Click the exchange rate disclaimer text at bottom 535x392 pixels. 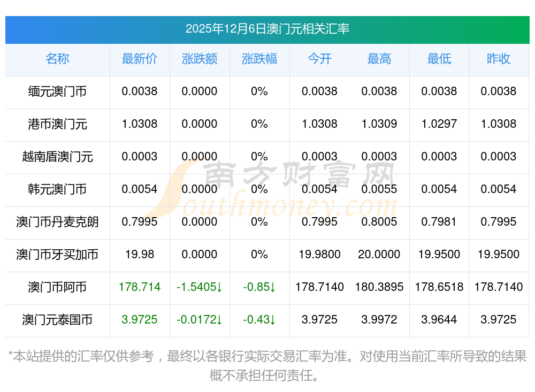click(267, 365)
